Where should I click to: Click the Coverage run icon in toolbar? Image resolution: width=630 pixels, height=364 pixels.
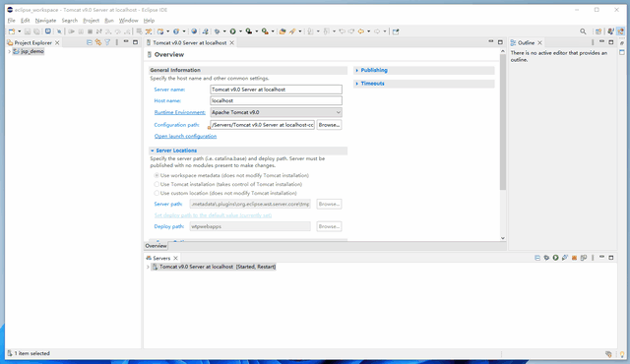coord(249,31)
